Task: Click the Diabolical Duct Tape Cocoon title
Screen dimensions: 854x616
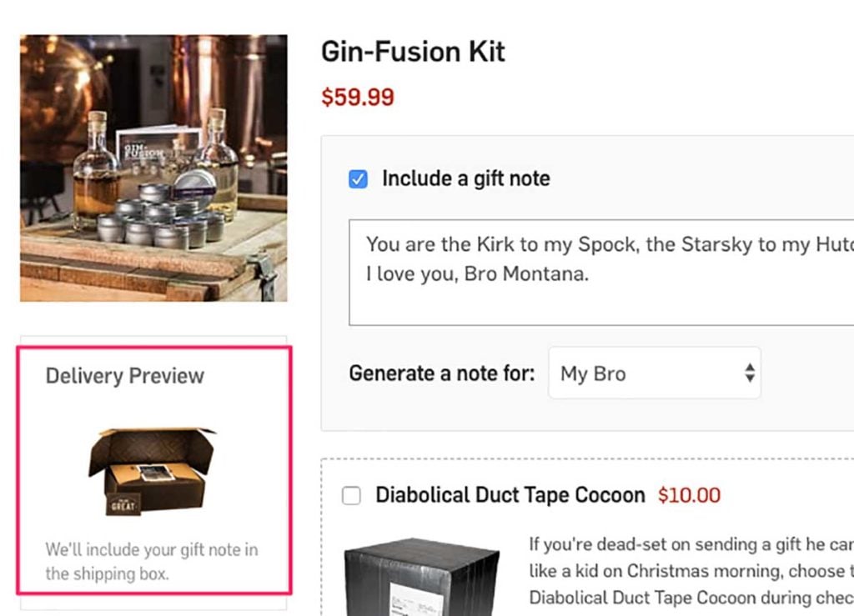Action: pos(510,495)
